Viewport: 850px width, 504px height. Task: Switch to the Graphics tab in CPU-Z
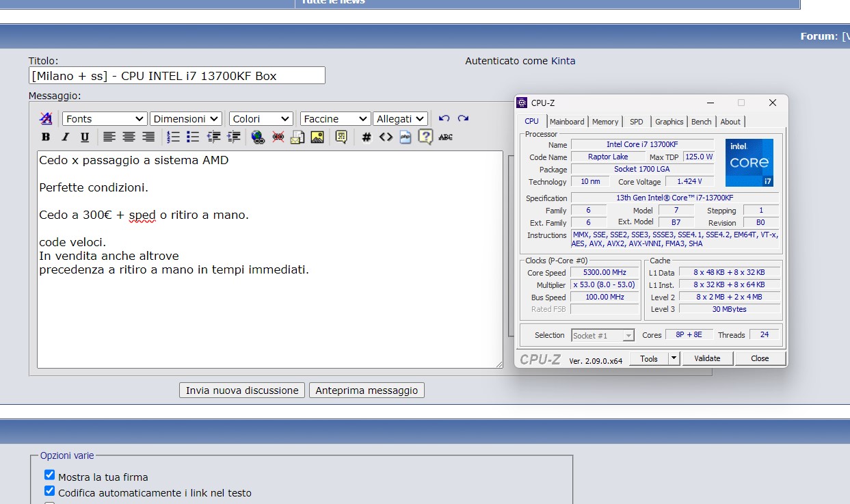[669, 122]
